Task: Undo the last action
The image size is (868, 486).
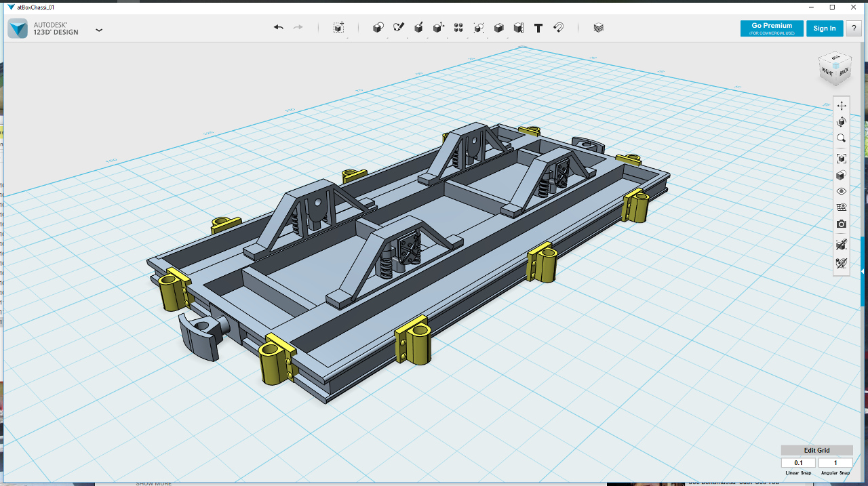Action: [278, 28]
